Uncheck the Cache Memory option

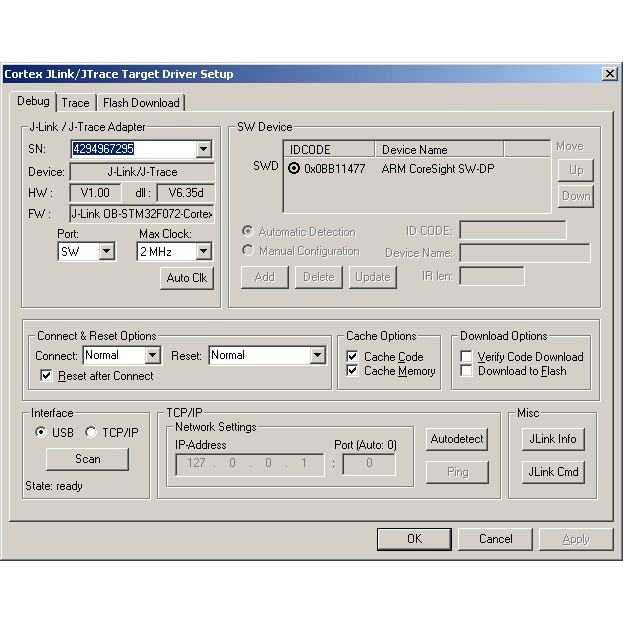coord(352,371)
